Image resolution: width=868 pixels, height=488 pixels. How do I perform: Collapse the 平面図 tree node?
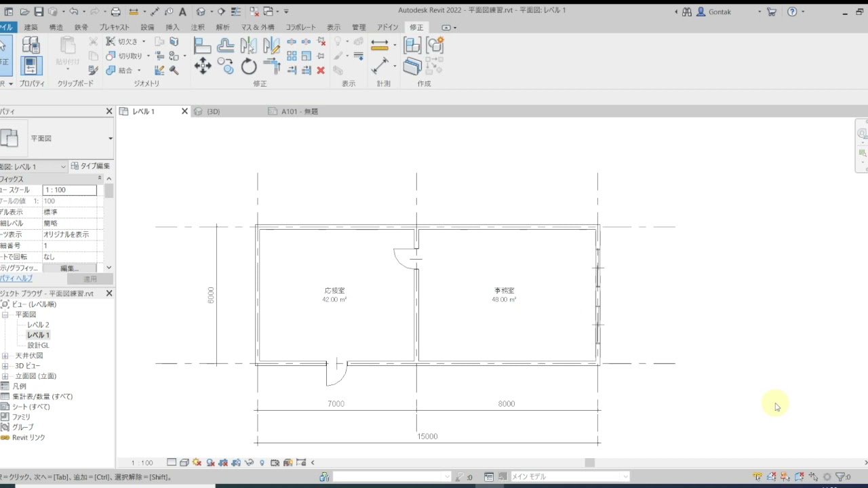5,315
